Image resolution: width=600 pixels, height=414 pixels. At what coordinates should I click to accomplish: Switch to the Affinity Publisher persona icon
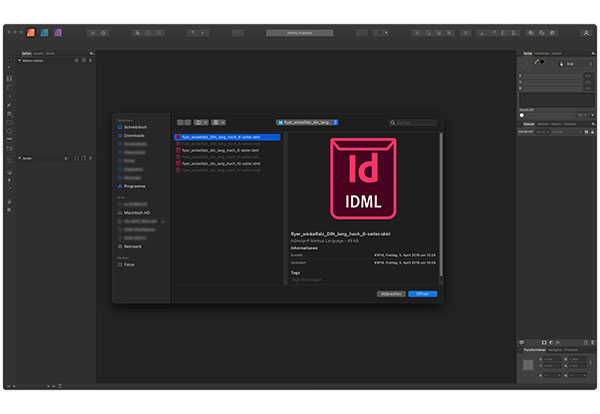coord(31,33)
